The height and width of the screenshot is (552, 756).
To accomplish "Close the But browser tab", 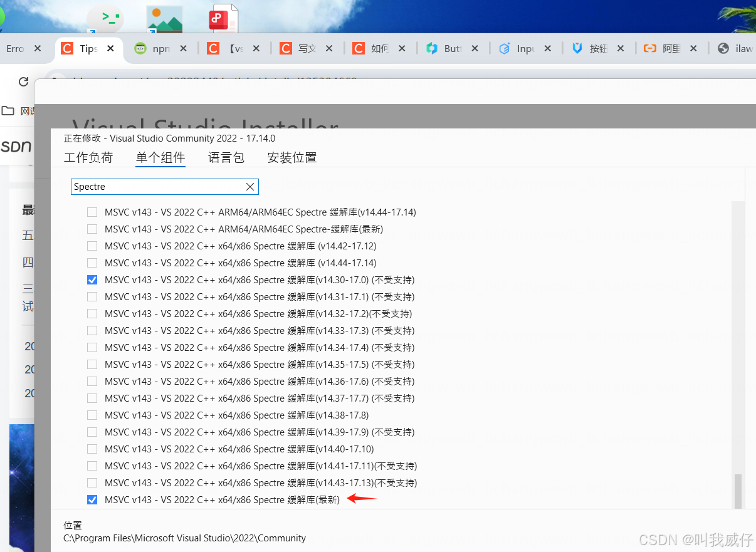I will 475,48.
